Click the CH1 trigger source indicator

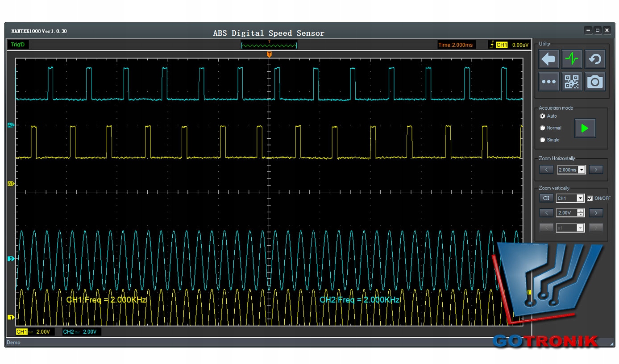click(502, 45)
